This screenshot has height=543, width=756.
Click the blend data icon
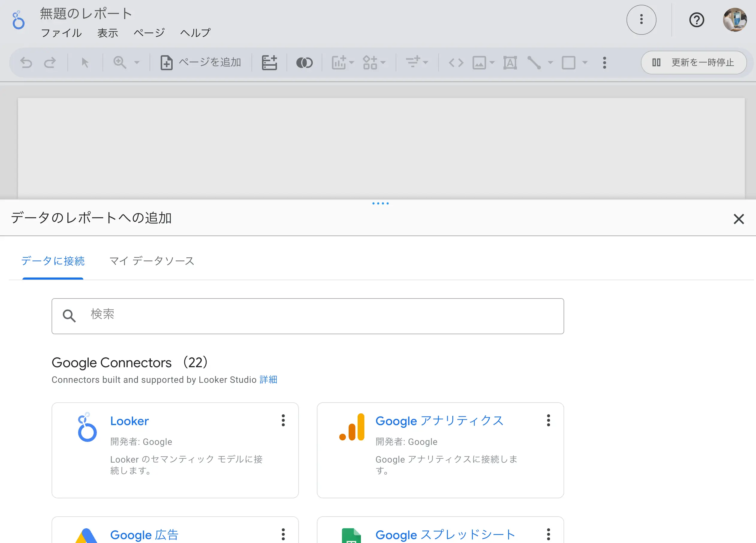pyautogui.click(x=304, y=62)
